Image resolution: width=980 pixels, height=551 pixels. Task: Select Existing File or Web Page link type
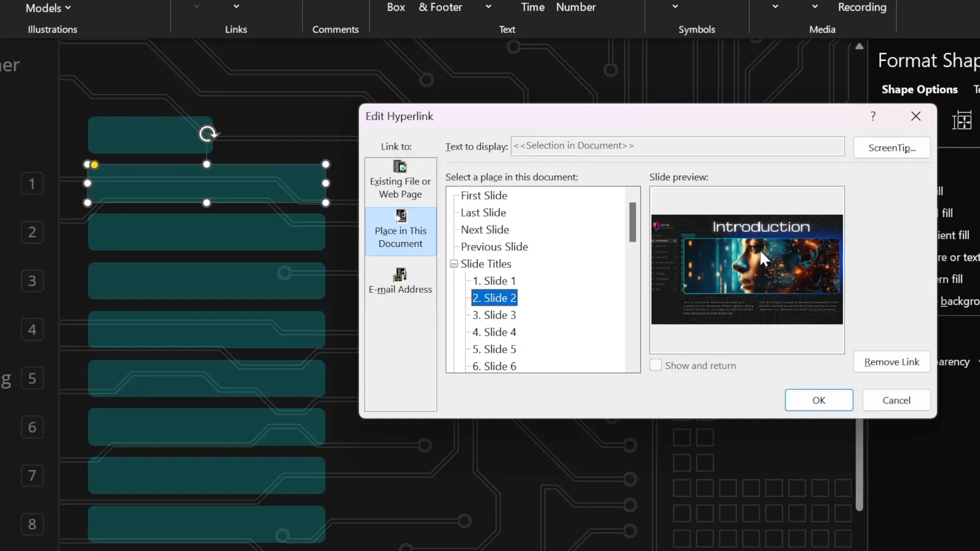(x=401, y=181)
